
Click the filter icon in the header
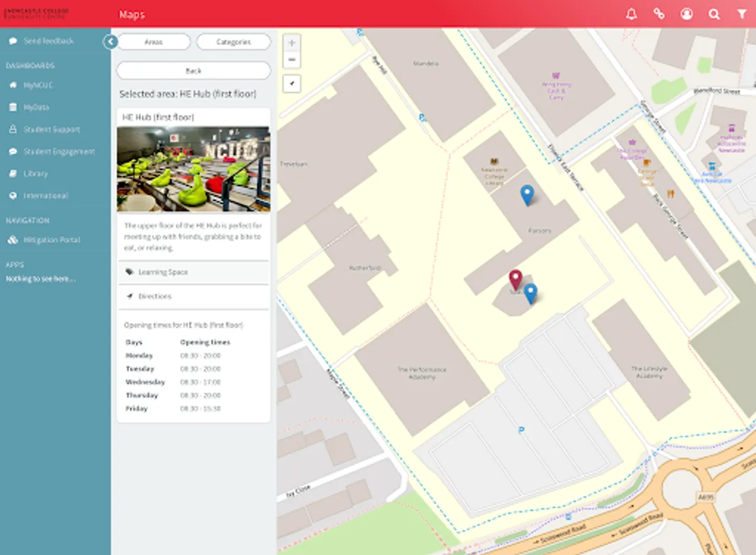tap(742, 14)
